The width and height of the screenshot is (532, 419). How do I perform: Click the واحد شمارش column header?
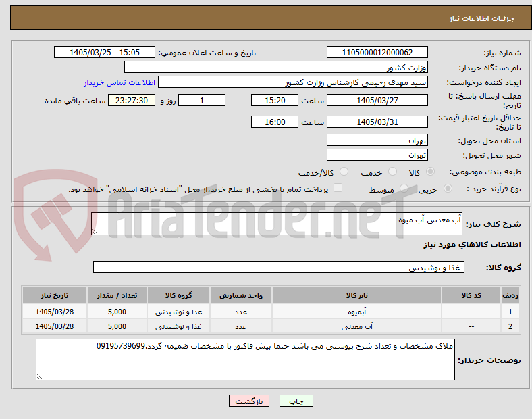(x=241, y=295)
